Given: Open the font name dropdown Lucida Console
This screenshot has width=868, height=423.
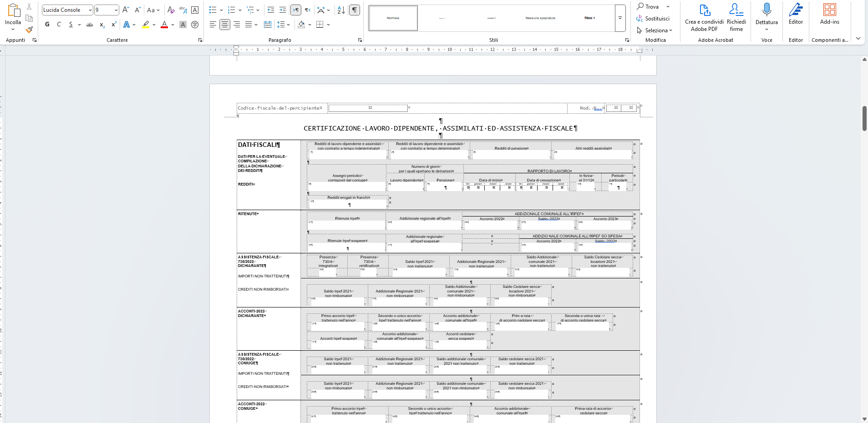Looking at the screenshot, I should click(x=67, y=10).
